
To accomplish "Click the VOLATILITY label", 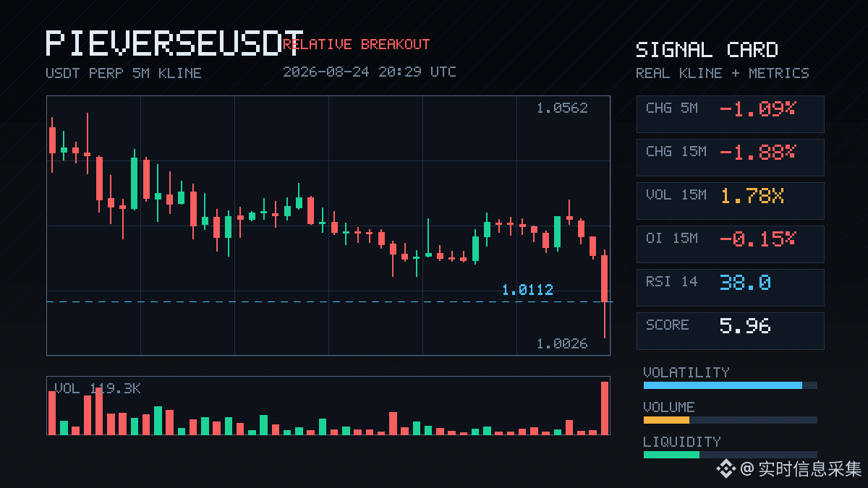I will (686, 372).
